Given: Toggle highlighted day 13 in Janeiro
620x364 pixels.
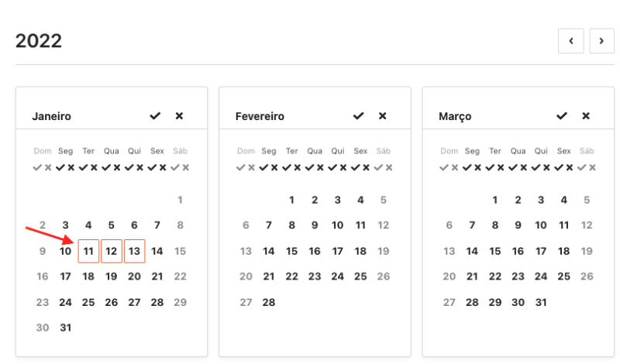Looking at the screenshot, I should click(x=134, y=251).
